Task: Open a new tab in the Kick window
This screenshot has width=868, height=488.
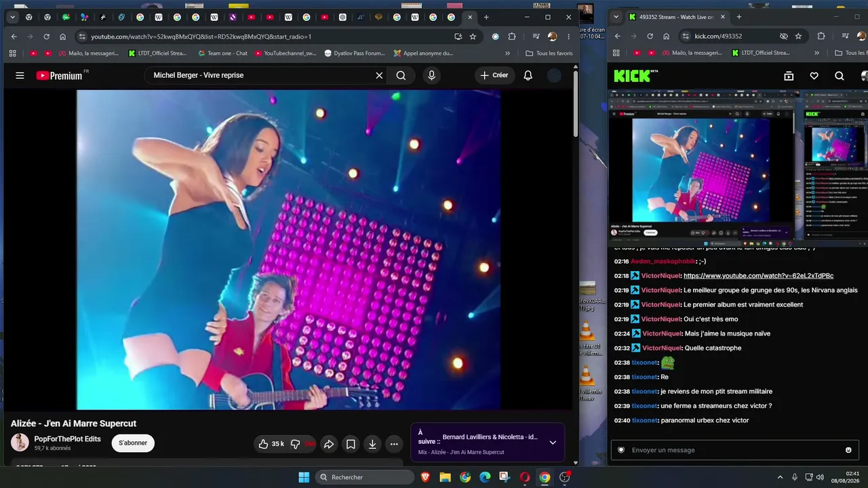Action: 739,17
